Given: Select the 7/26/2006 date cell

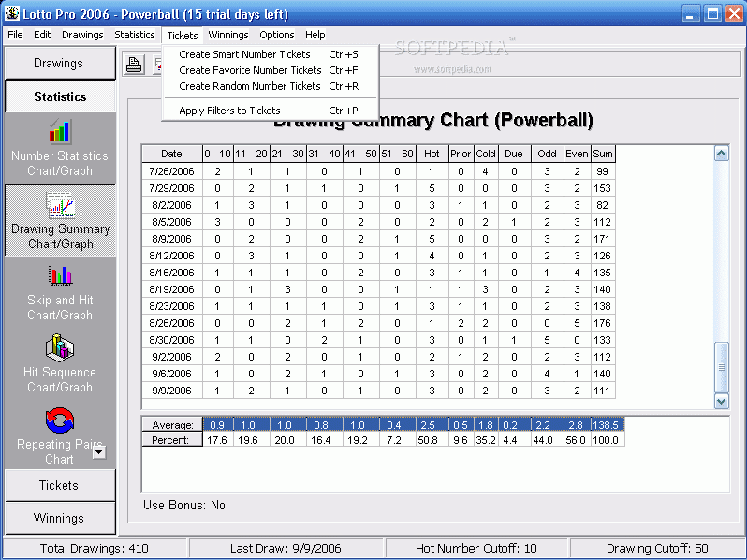Looking at the screenshot, I should 172,171.
